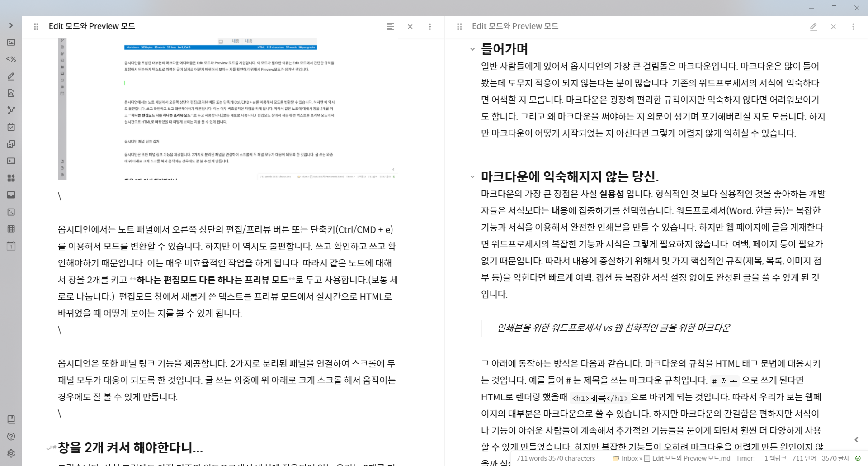Viewport: 868px width, 466px height.
Task: Click the left pane title Edit 모드와 Preview 모드
Action: [x=92, y=26]
